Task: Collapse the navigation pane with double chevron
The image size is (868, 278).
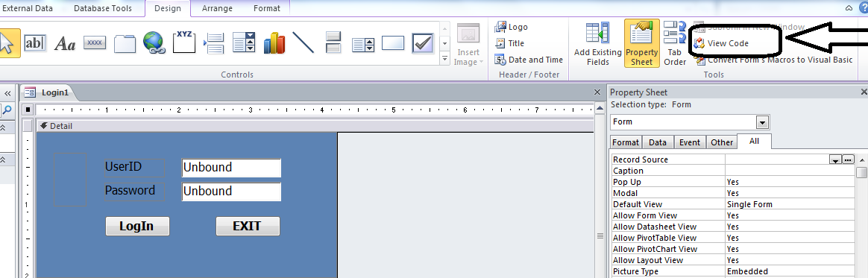Action: 7,93
